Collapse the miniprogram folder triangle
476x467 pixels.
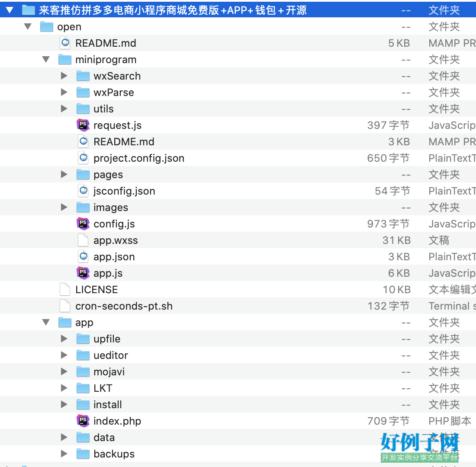click(x=46, y=60)
